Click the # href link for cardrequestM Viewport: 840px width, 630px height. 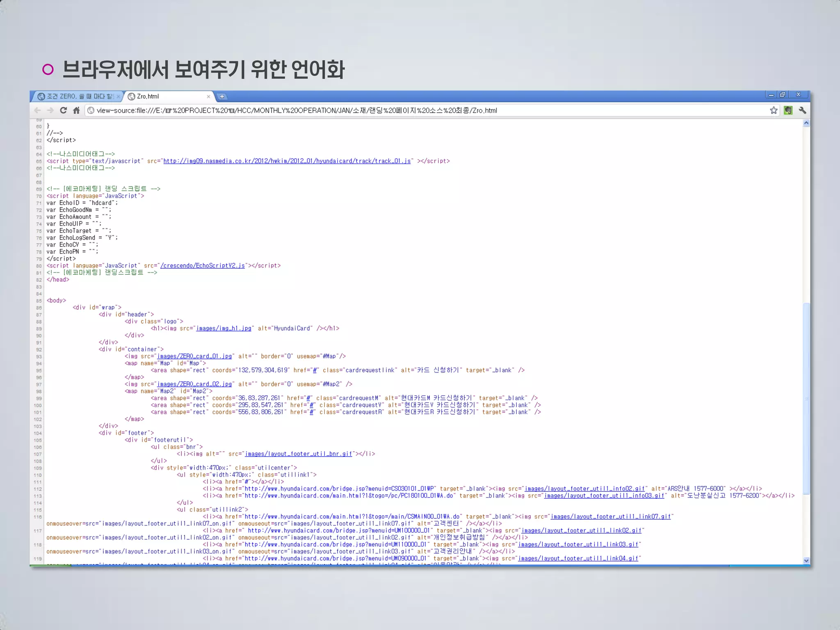(308, 398)
